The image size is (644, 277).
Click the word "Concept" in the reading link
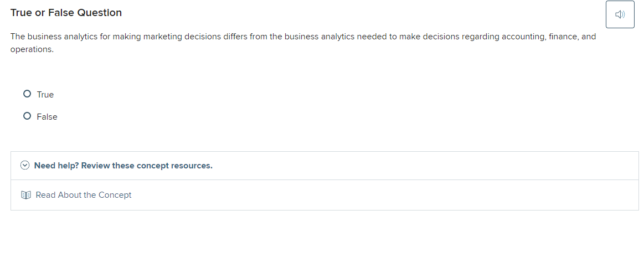click(115, 195)
